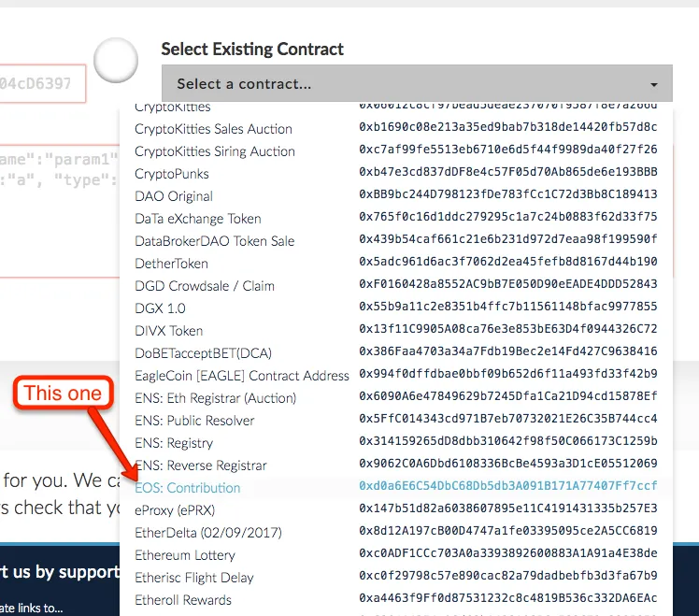Select the CryptoPunks contract

pos(172,174)
